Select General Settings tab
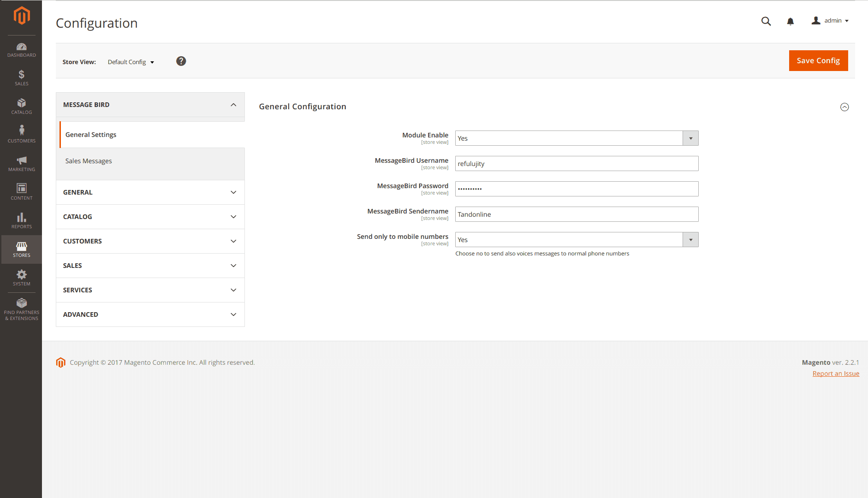The image size is (868, 498). pos(152,135)
